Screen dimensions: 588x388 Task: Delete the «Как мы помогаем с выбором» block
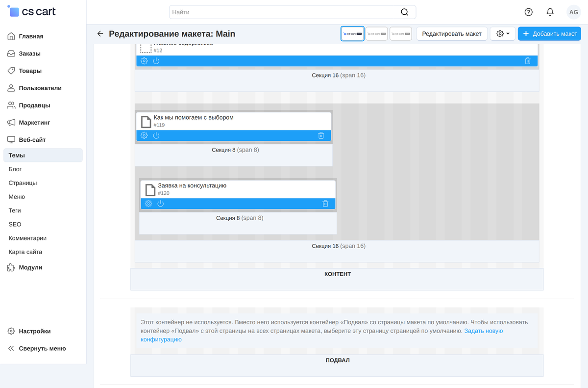321,135
